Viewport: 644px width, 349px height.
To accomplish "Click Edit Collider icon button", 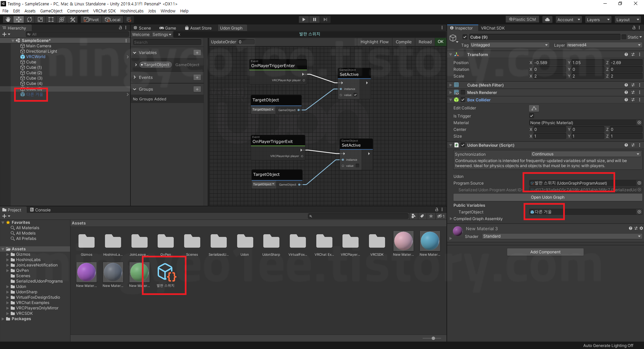I will (534, 108).
